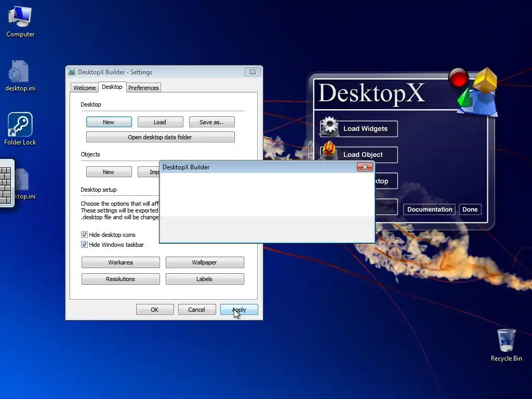
Task: Close the DesktopX Builder popup dialog
Action: [365, 167]
